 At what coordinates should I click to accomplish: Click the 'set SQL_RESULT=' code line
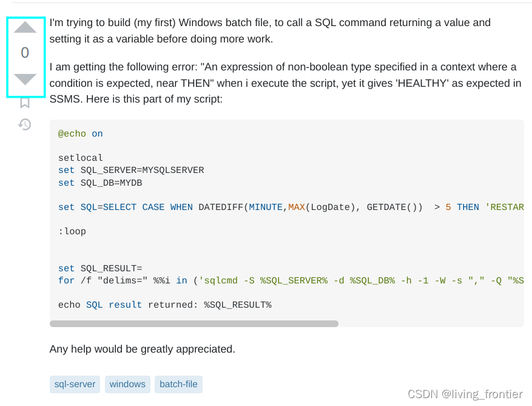100,268
